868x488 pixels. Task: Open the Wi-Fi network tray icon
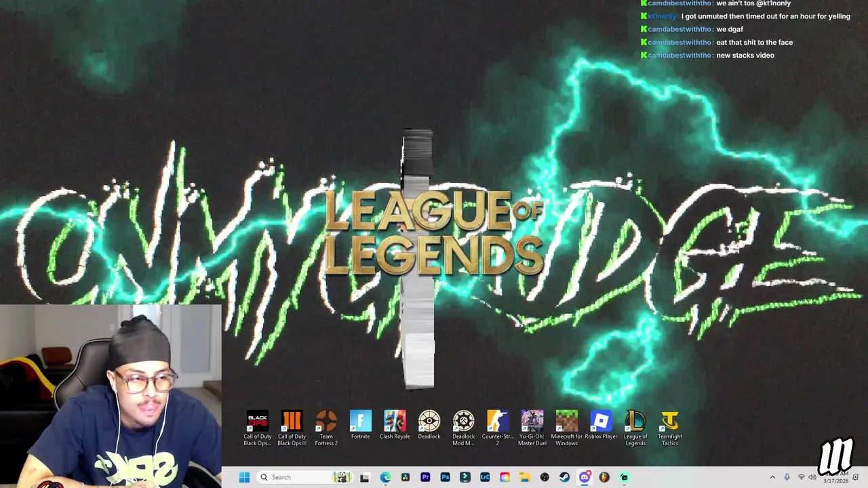(801, 477)
